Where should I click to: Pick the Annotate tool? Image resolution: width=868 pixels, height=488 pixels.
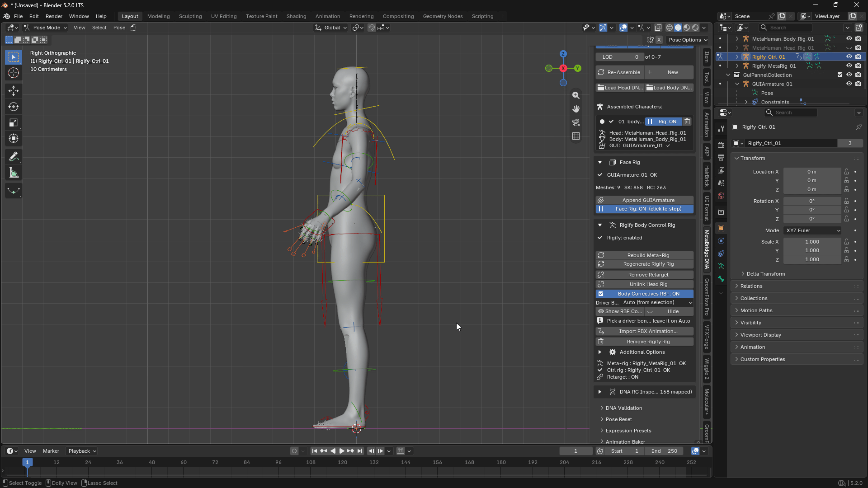[x=14, y=157]
